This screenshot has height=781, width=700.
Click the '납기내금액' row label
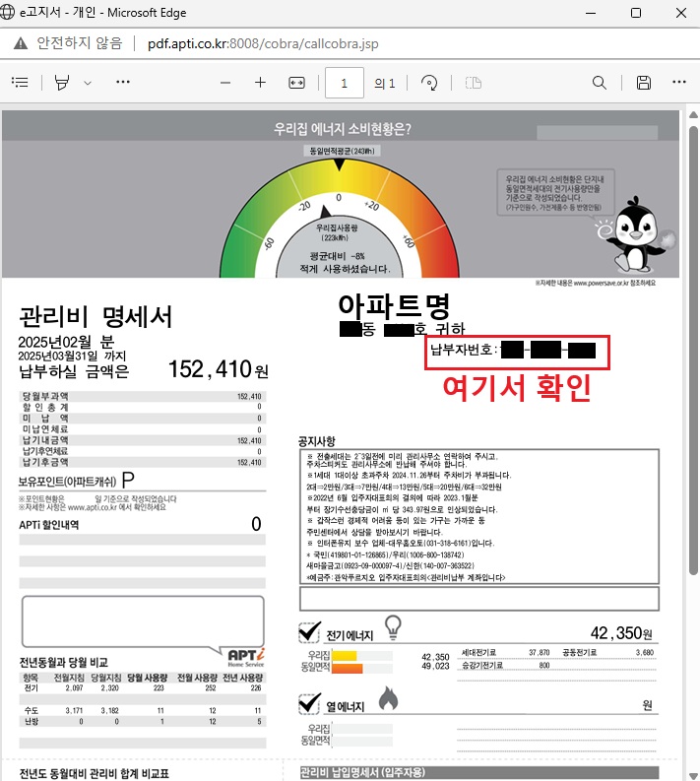point(45,440)
